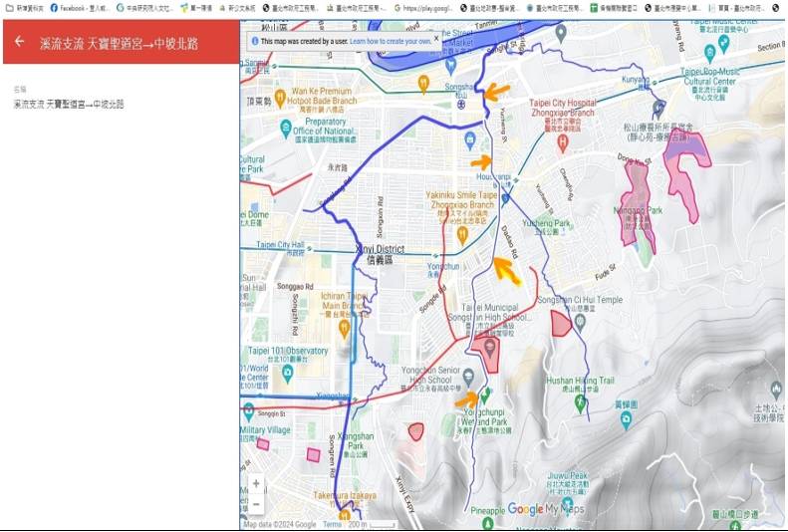
Task: Open the Terms link at map bottom
Action: pos(331,525)
